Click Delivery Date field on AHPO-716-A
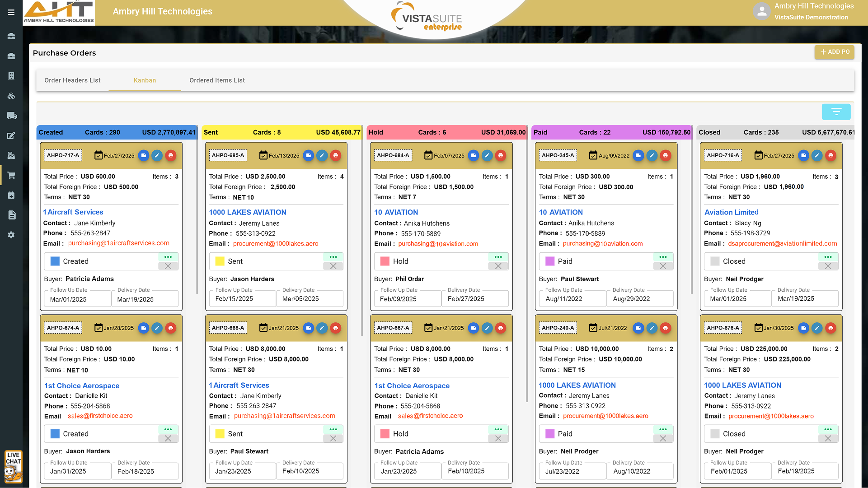The width and height of the screenshot is (868, 488). (804, 299)
